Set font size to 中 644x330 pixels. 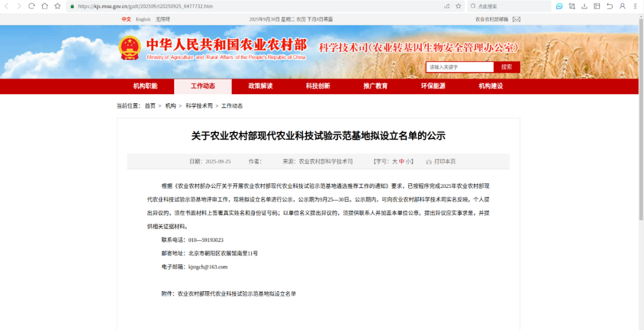[401, 162]
